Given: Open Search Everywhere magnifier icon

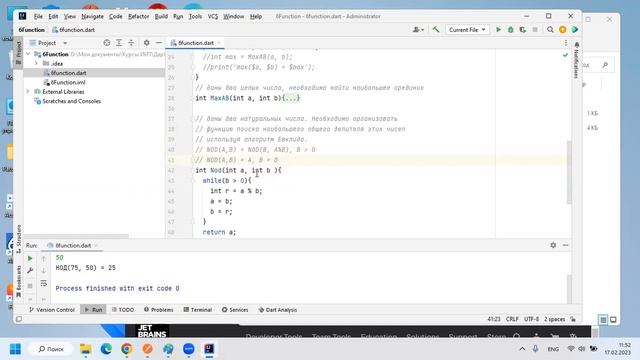Looking at the screenshot, I should 550,30.
